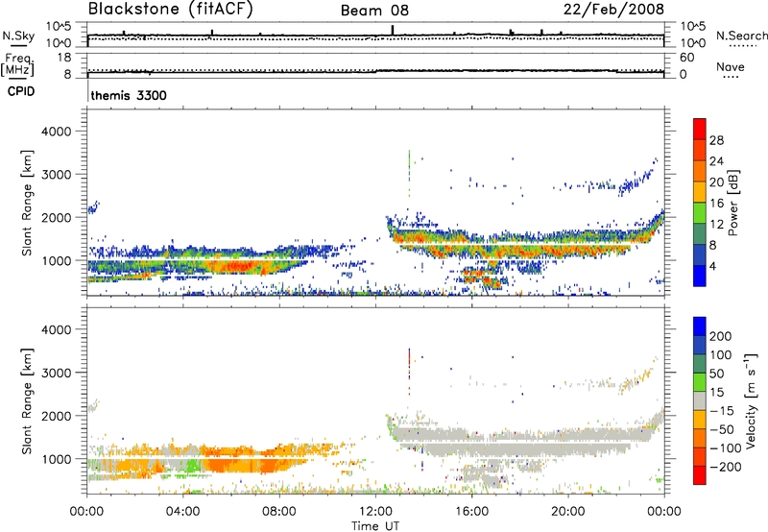Viewport: 768px width, 532px height.
Task: Click the frequency axis '18' value
Action: click(64, 58)
